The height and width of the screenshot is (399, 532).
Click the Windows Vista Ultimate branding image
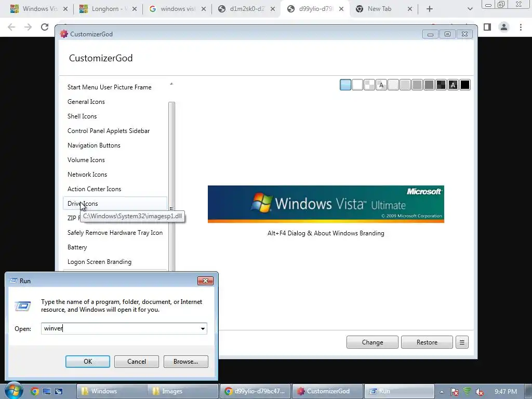click(x=326, y=204)
